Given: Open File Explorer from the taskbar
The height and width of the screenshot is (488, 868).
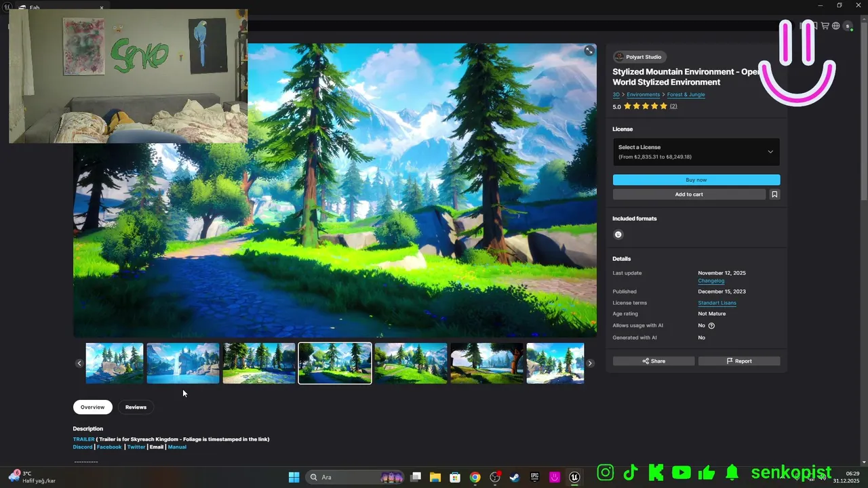Looking at the screenshot, I should pos(435,477).
